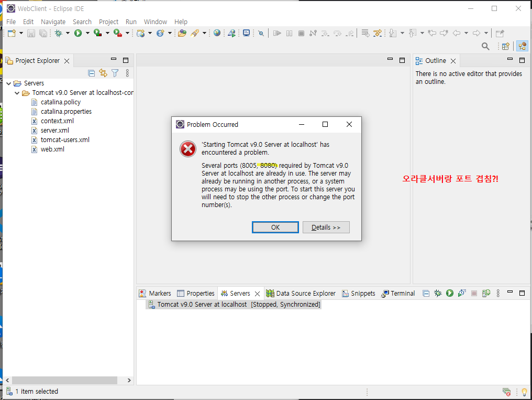Select Tomcat v9.0 Server row in Servers view
Viewport: 532px width, 400px height.
coord(234,304)
